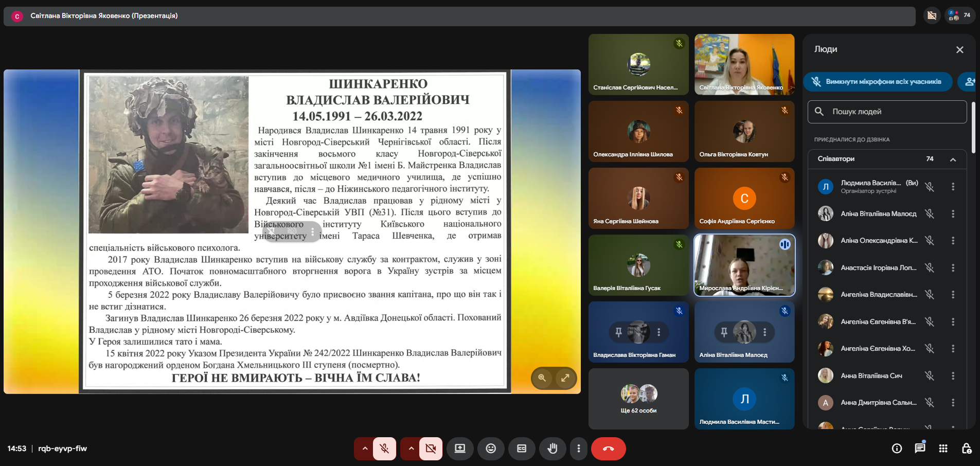The height and width of the screenshot is (466, 980).
Task: Open camera settings arrow
Action: pyautogui.click(x=411, y=449)
